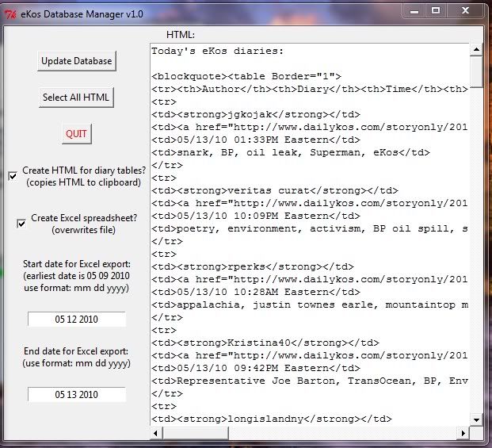
Task: Click the vertical scrollbar thumb
Action: tap(476, 71)
